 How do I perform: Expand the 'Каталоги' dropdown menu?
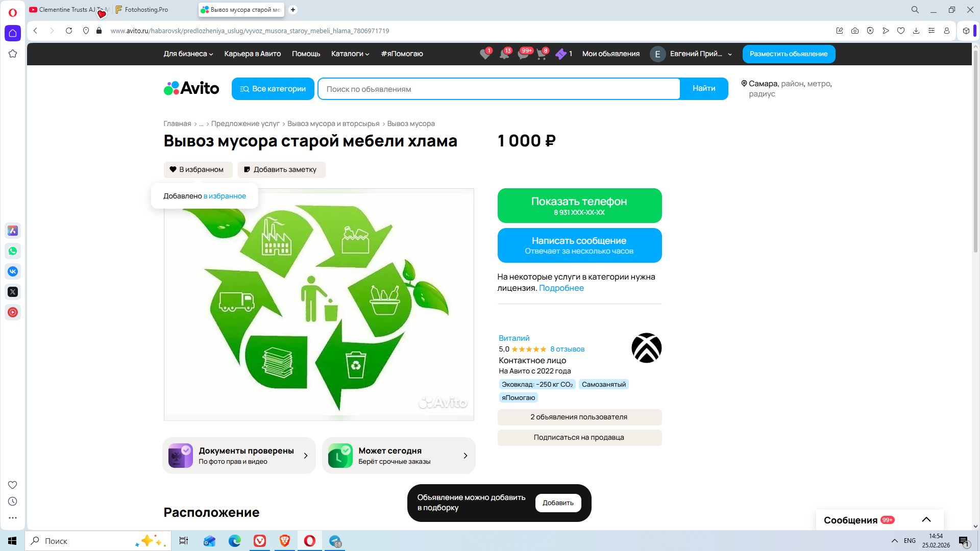(x=350, y=54)
